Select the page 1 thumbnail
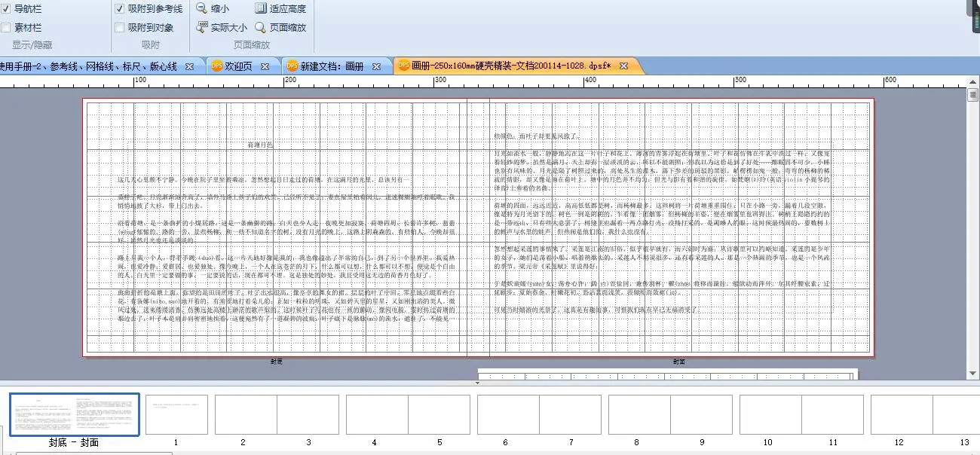 click(x=176, y=415)
